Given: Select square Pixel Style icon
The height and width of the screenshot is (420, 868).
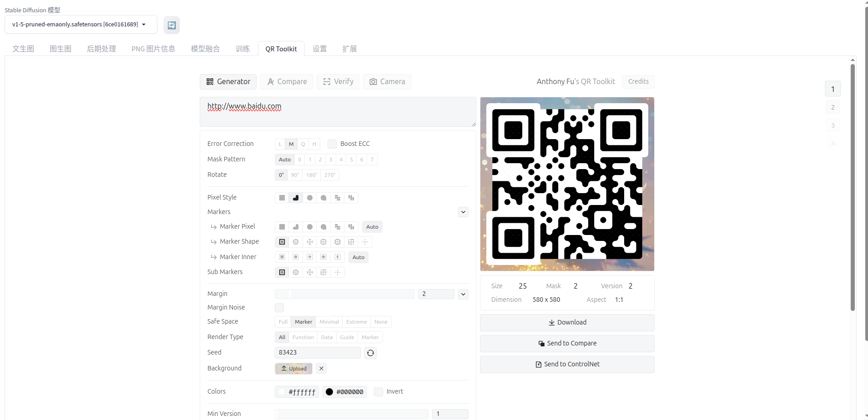Looking at the screenshot, I should (282, 198).
